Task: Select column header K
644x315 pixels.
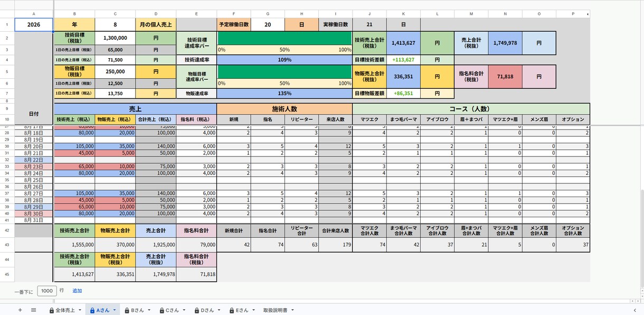Action: [x=403, y=13]
